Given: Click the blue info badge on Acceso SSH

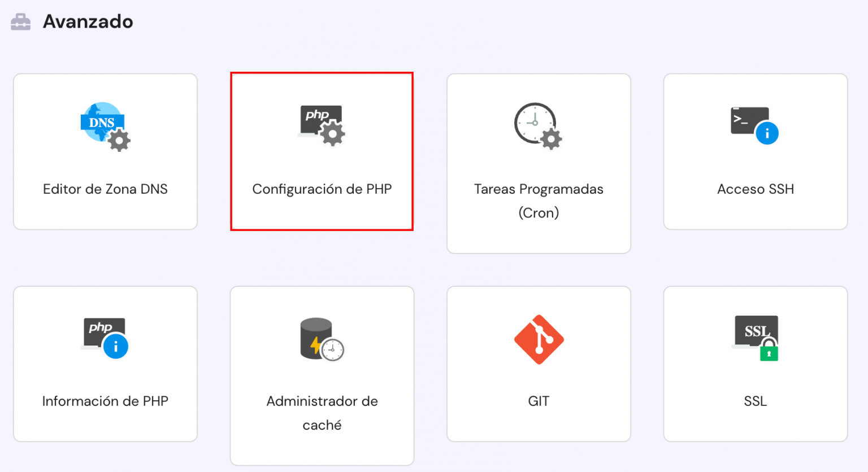Looking at the screenshot, I should pos(768,133).
